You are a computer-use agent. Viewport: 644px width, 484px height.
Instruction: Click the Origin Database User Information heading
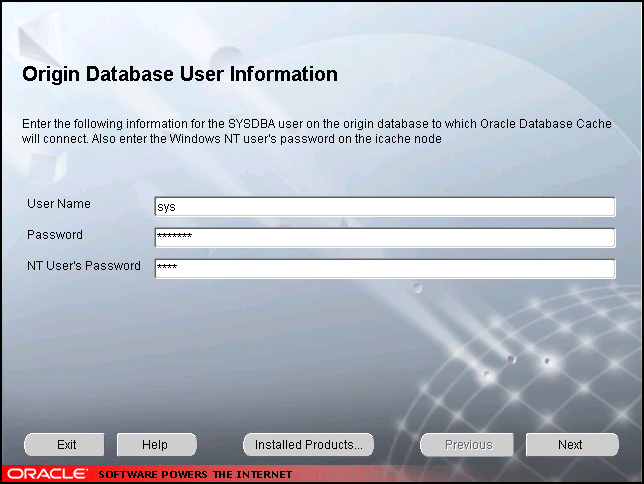(180, 75)
